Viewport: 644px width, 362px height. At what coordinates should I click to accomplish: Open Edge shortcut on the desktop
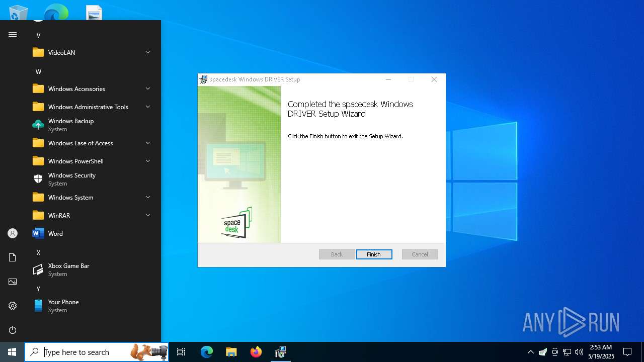point(56,12)
